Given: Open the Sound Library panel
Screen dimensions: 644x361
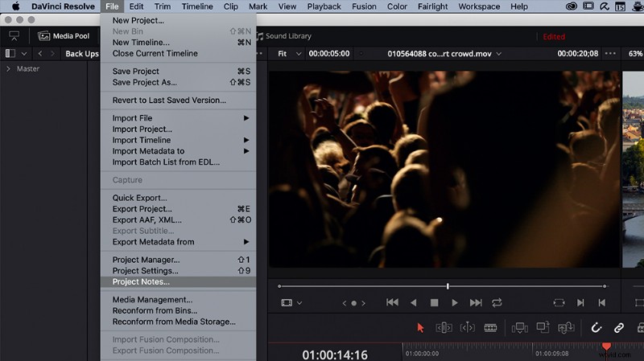Looking at the screenshot, I should point(284,36).
